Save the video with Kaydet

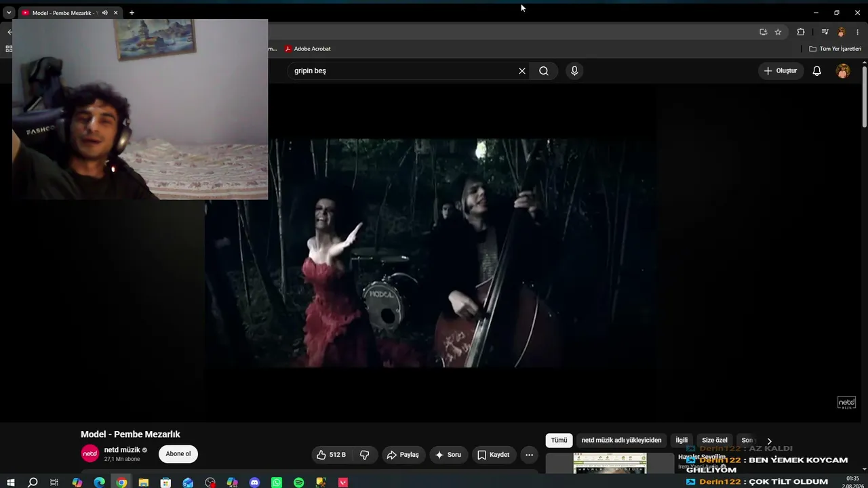tap(494, 455)
